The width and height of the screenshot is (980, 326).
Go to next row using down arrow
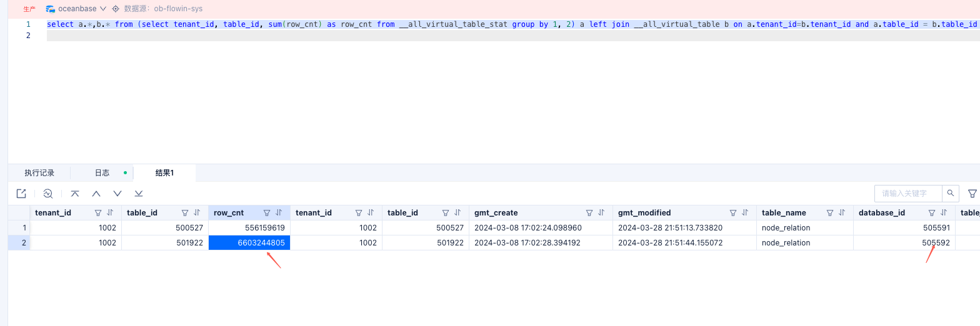(117, 194)
